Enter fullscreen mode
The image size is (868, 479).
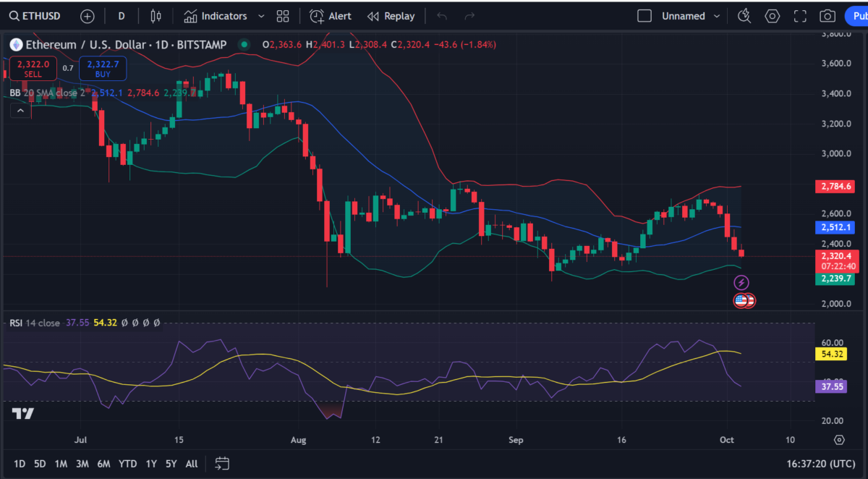coord(800,16)
